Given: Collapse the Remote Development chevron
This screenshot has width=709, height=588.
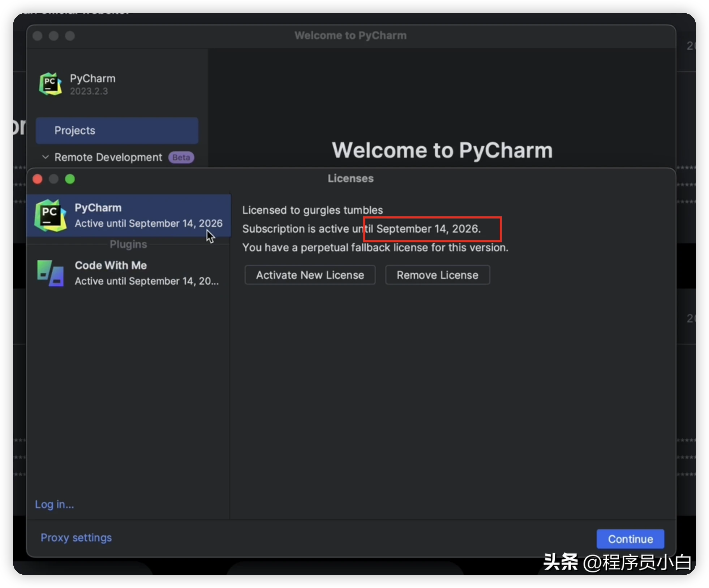Looking at the screenshot, I should point(46,157).
